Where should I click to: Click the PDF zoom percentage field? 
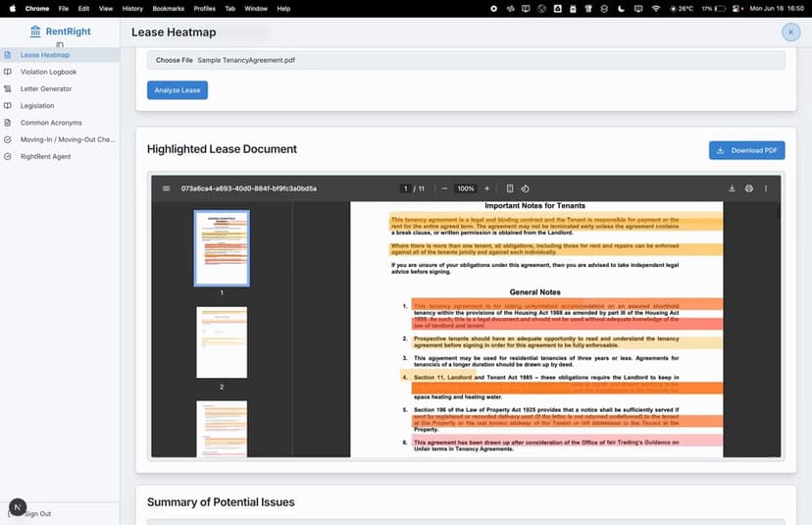pyautogui.click(x=466, y=188)
